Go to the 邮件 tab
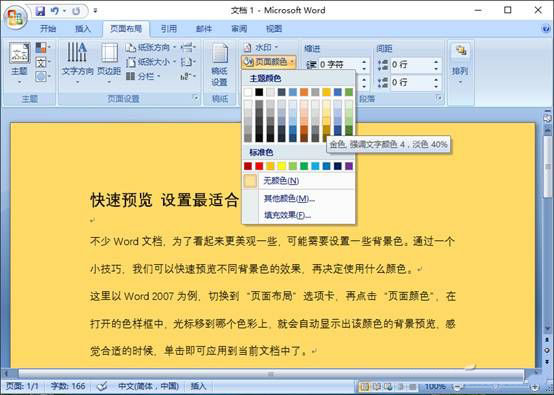Viewport: 554px width, 395px height. click(x=204, y=29)
